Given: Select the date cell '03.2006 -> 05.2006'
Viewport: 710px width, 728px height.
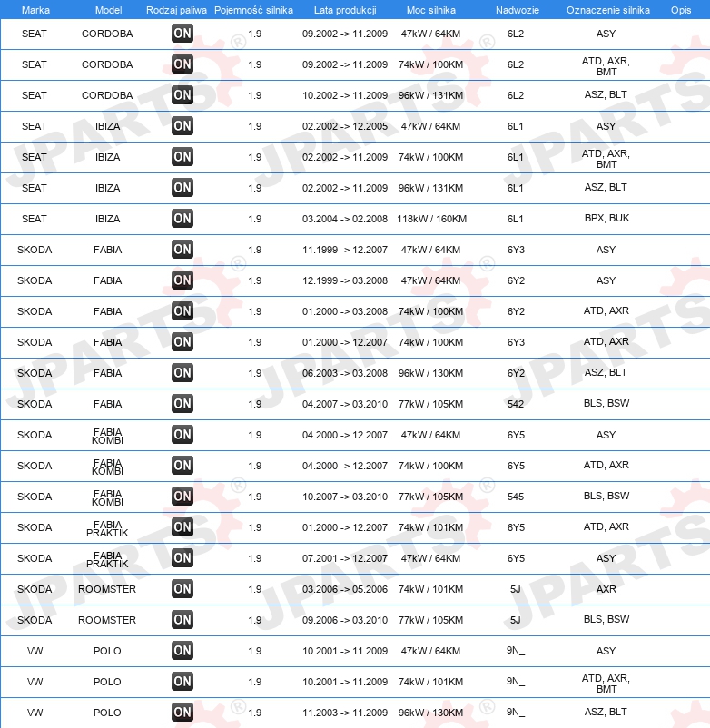Looking at the screenshot, I should (344, 589).
